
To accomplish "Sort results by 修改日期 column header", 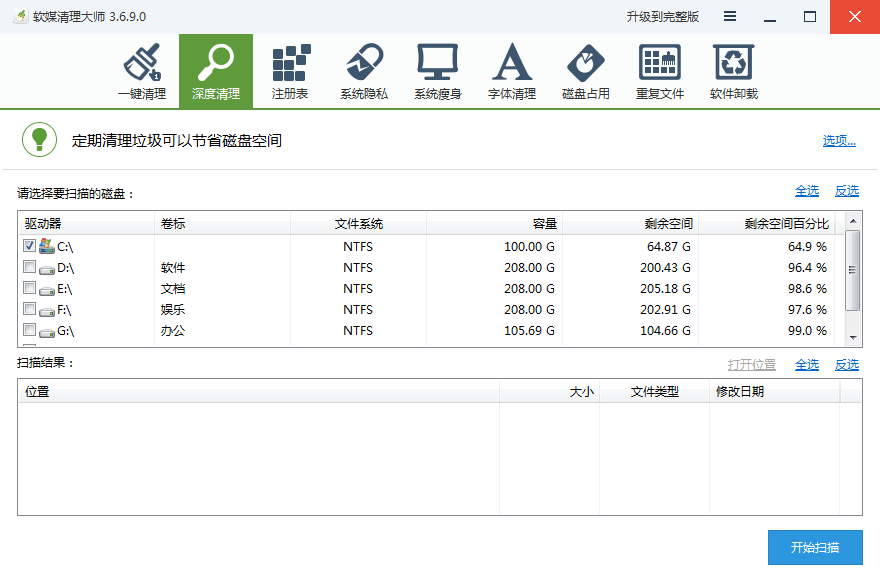I will (774, 391).
